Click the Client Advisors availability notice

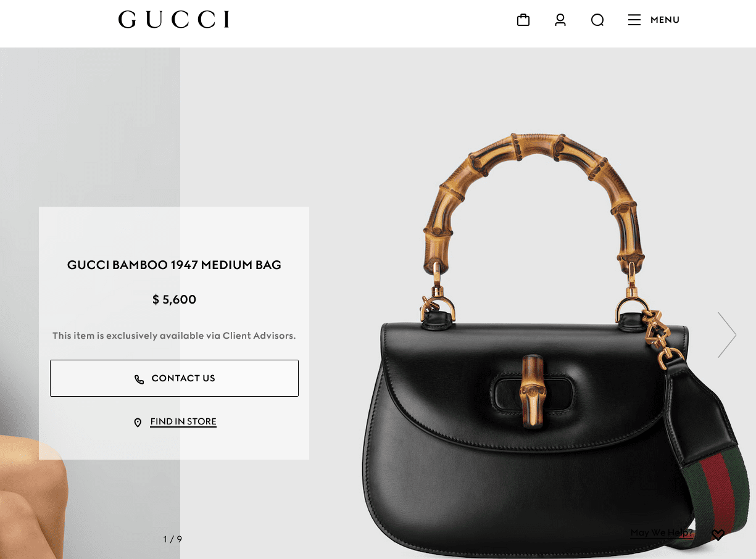point(174,336)
